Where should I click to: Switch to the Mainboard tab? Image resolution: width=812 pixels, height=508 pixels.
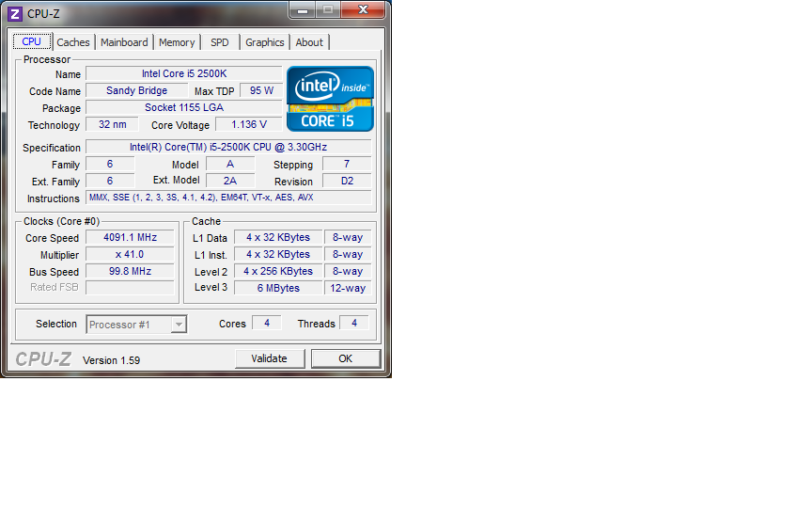pyautogui.click(x=124, y=42)
